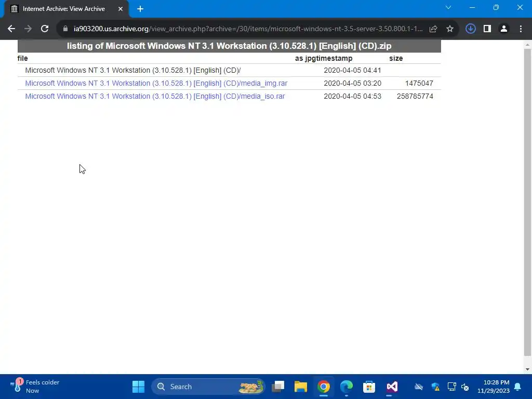The image size is (532, 399).
Task: Click the forward navigation arrow
Action: pos(28,29)
